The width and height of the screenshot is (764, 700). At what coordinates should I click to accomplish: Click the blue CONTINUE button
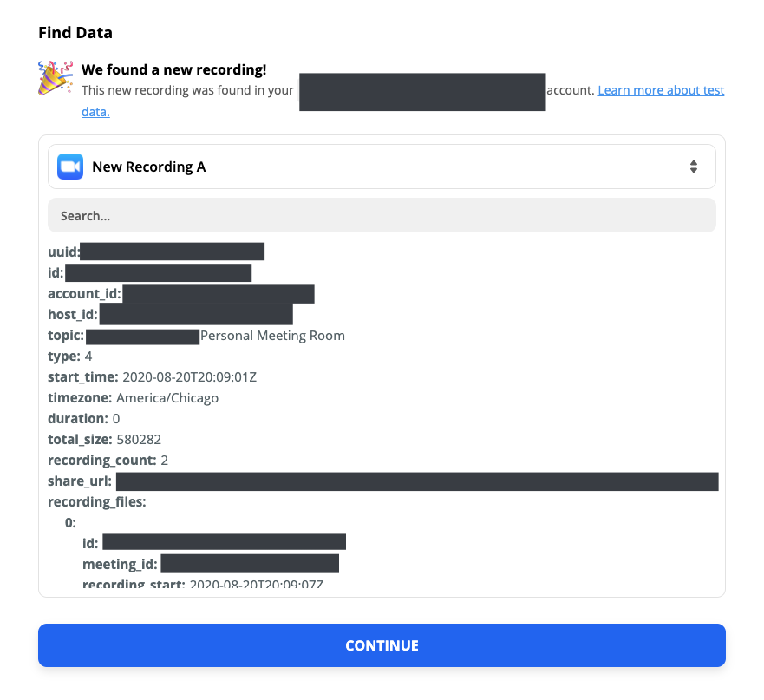(382, 645)
